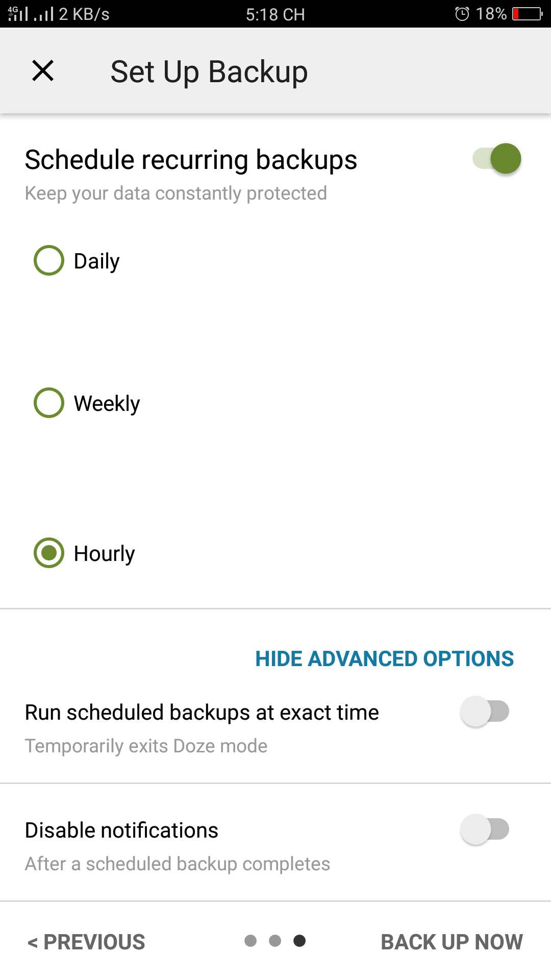551x980 pixels.
Task: Tap the 5:18 CH clock
Action: point(275,14)
